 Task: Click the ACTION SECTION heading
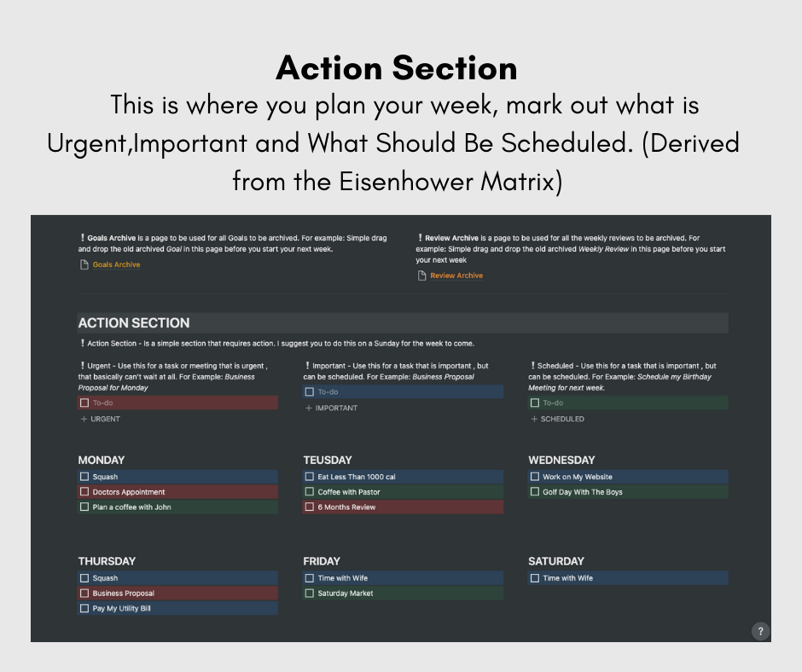tap(134, 323)
